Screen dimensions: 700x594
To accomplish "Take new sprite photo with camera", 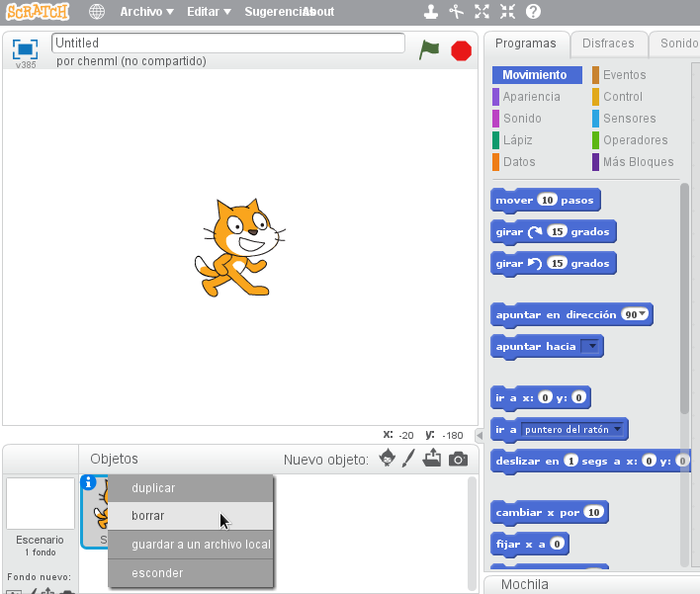I will pyautogui.click(x=458, y=459).
